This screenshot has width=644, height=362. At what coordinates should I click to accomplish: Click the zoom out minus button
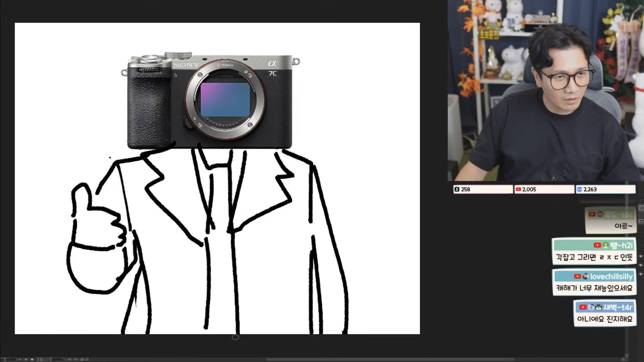click(x=20, y=359)
